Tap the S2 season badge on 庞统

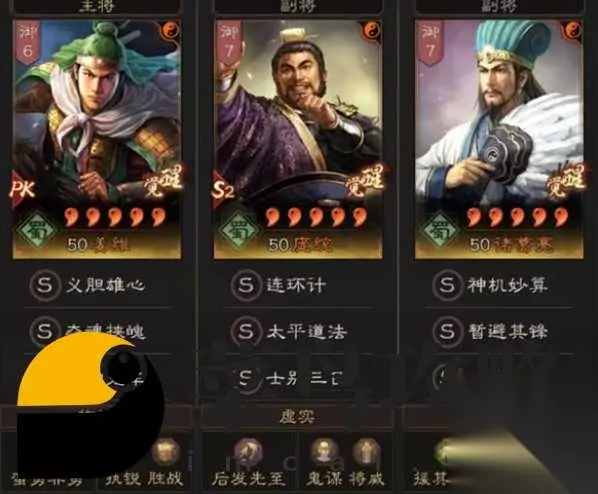click(223, 190)
